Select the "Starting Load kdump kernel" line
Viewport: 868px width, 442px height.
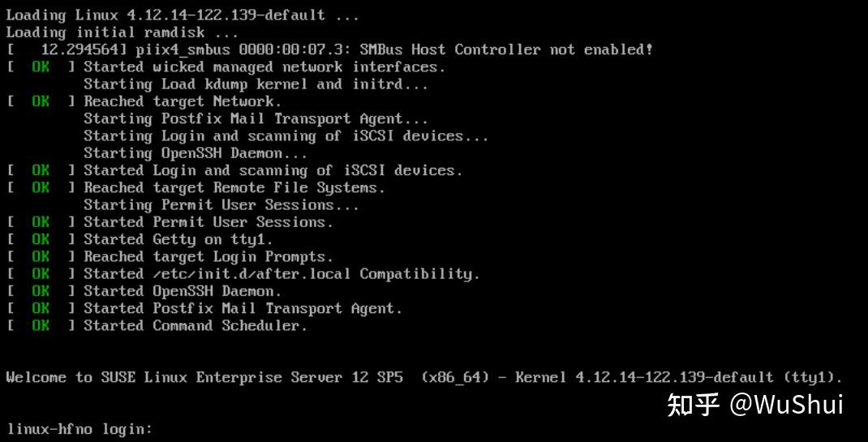click(x=255, y=84)
